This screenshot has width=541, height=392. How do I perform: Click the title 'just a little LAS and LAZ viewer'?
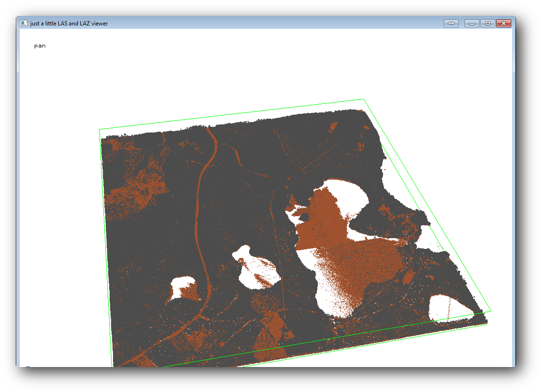pos(69,23)
